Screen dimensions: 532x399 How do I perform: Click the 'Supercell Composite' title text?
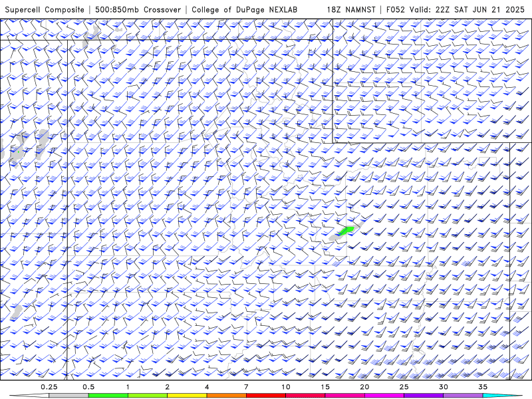pos(45,9)
